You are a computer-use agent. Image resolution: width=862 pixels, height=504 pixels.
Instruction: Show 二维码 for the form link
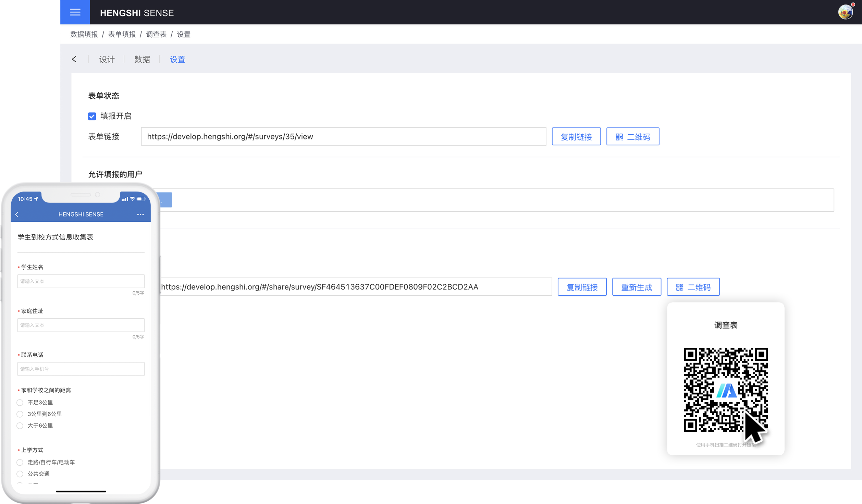coord(632,136)
